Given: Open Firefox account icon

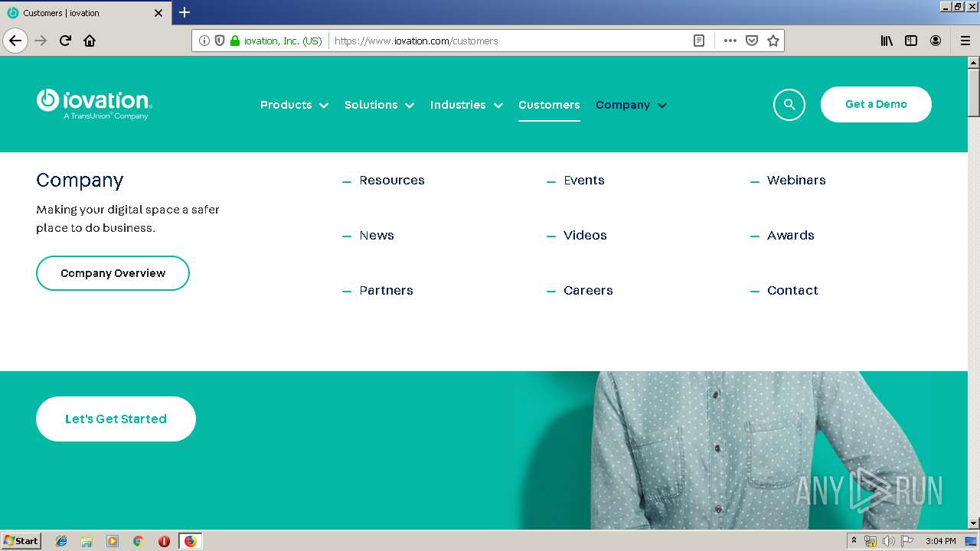Looking at the screenshot, I should click(x=936, y=41).
